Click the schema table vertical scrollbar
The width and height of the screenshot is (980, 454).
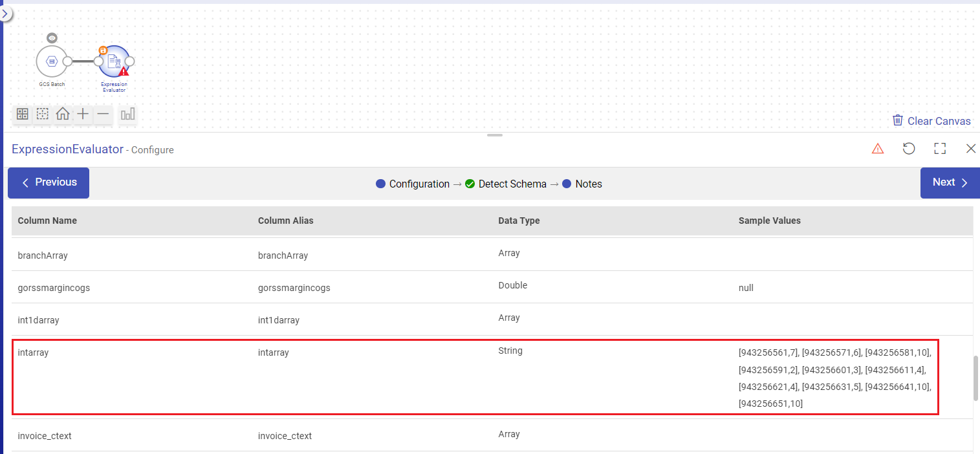pos(975,378)
